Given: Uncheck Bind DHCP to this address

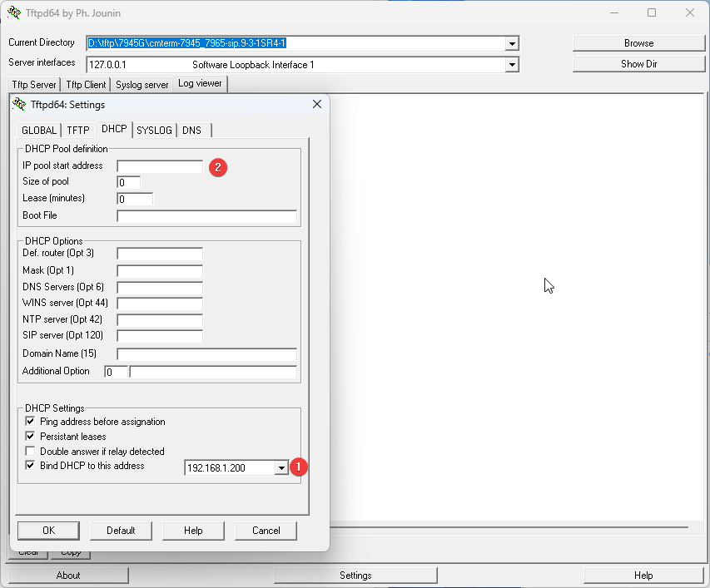Looking at the screenshot, I should (31, 466).
